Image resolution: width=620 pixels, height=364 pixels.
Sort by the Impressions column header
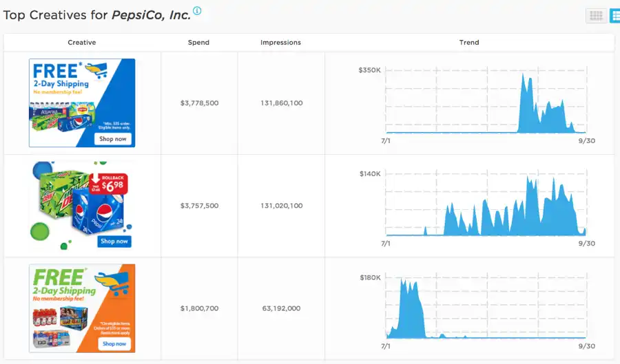click(280, 42)
